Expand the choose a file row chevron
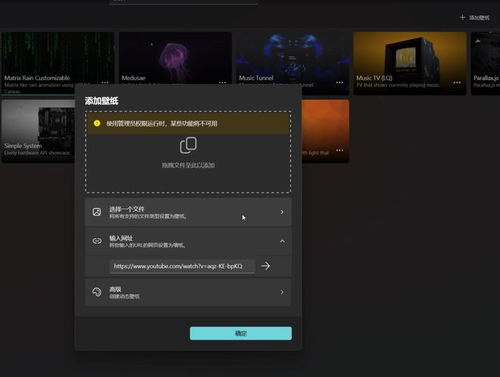This screenshot has width=500, height=377. click(282, 212)
